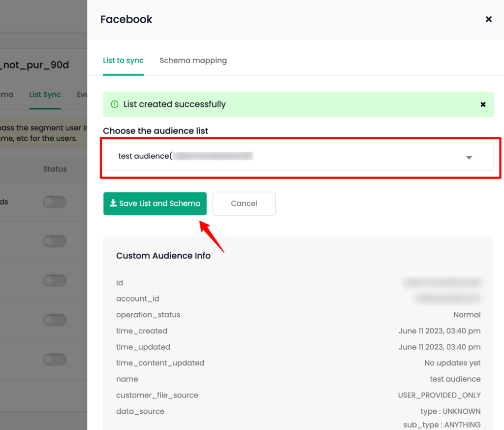Select the 'test audience' combo box field
Screen dimensions: 504x430
[x=298, y=156]
